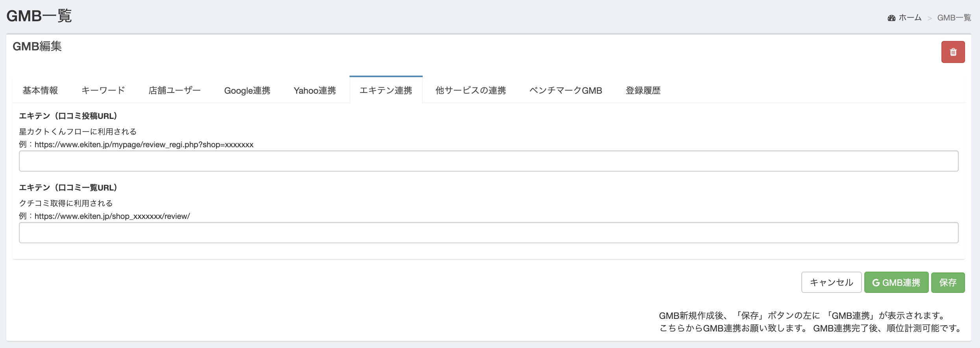Switch to the ベンチマークGMB tab
This screenshot has height=348, width=980.
[x=566, y=91]
